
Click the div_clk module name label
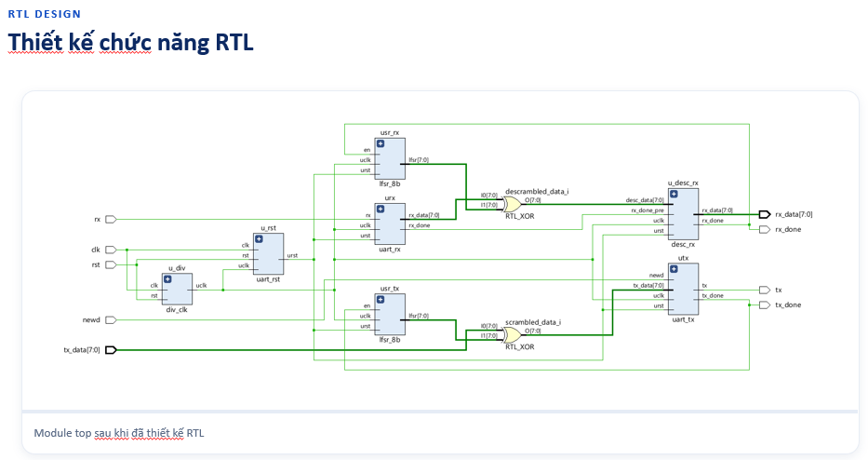[x=177, y=310]
